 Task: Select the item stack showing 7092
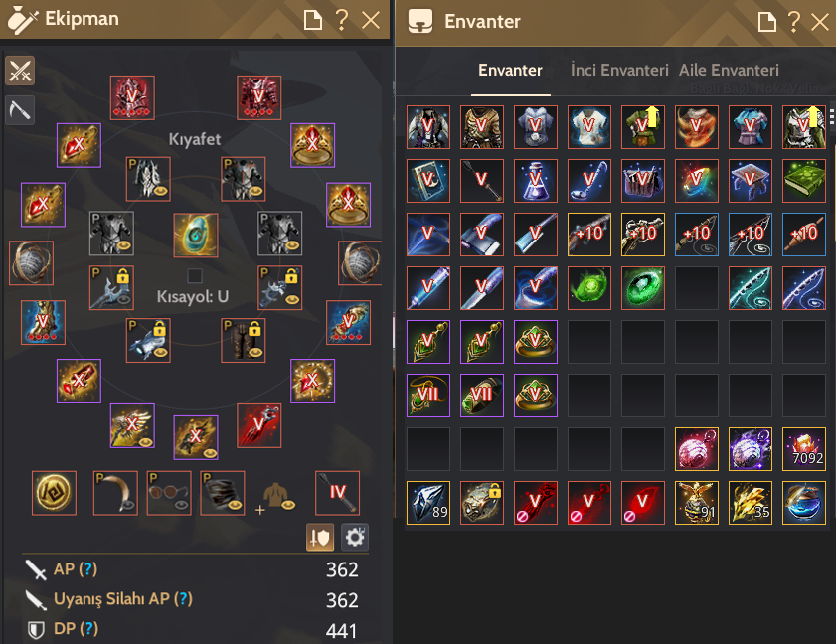(x=804, y=449)
